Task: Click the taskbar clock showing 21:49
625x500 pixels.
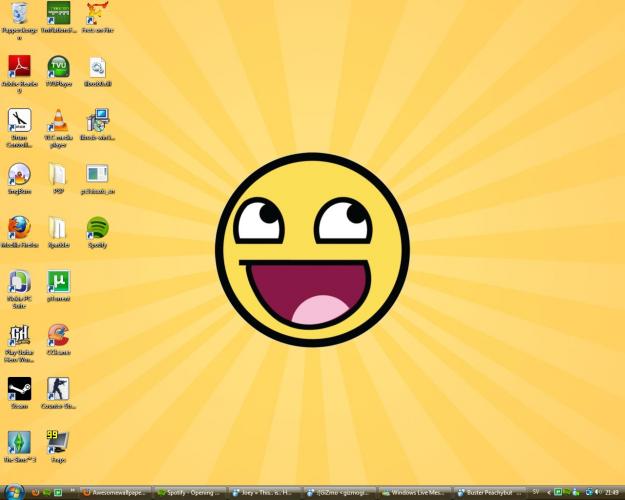Action: point(611,492)
